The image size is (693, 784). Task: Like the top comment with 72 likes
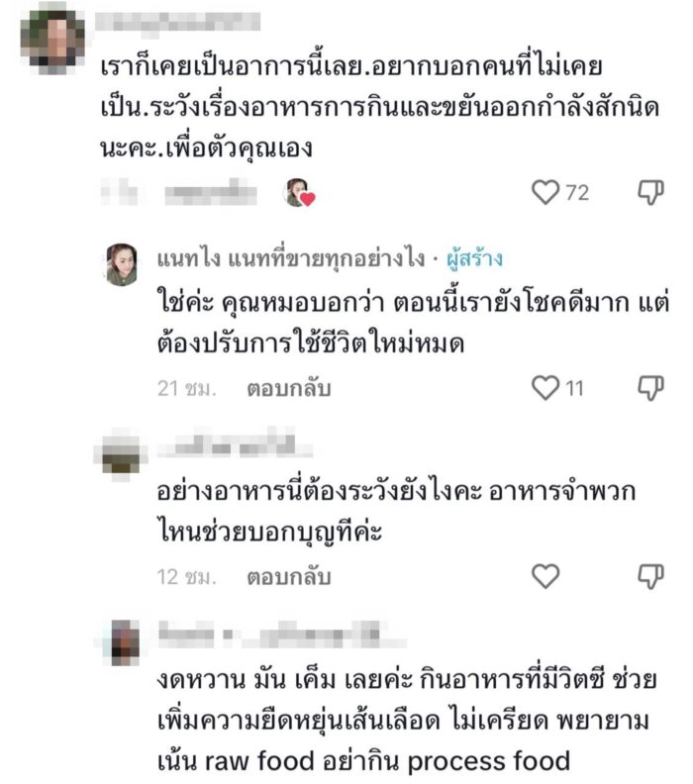(545, 192)
